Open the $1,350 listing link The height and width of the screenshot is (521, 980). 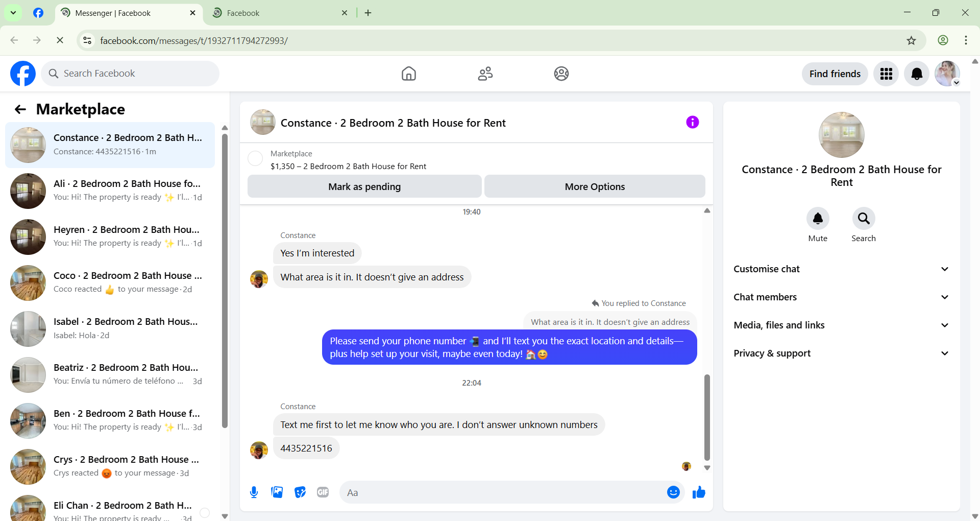coord(348,167)
